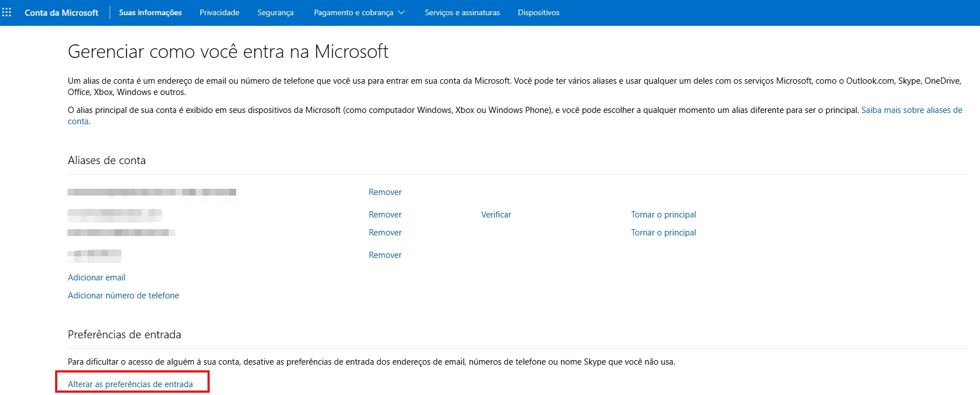Click Remover in the row with Verificar
The image size is (980, 395).
pos(385,215)
